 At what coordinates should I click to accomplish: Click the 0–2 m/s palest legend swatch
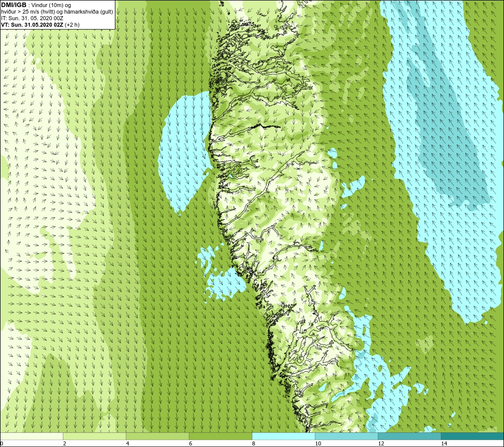tap(31, 436)
